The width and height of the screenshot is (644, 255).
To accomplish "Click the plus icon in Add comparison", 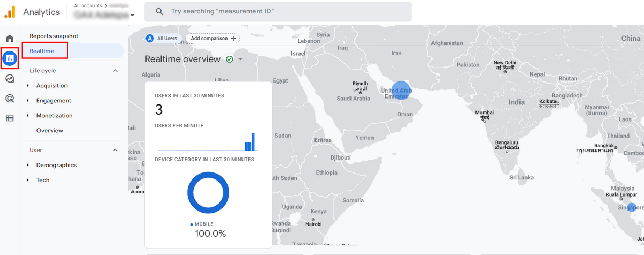I will pos(233,39).
